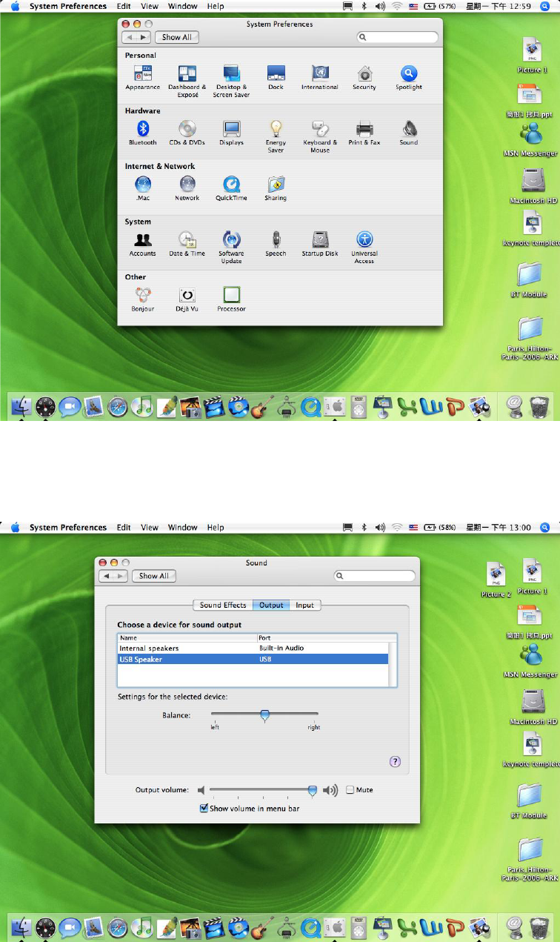Screen dimensions: 560x942
Task: Select the Picture 2 desktop file
Action: coord(496,580)
